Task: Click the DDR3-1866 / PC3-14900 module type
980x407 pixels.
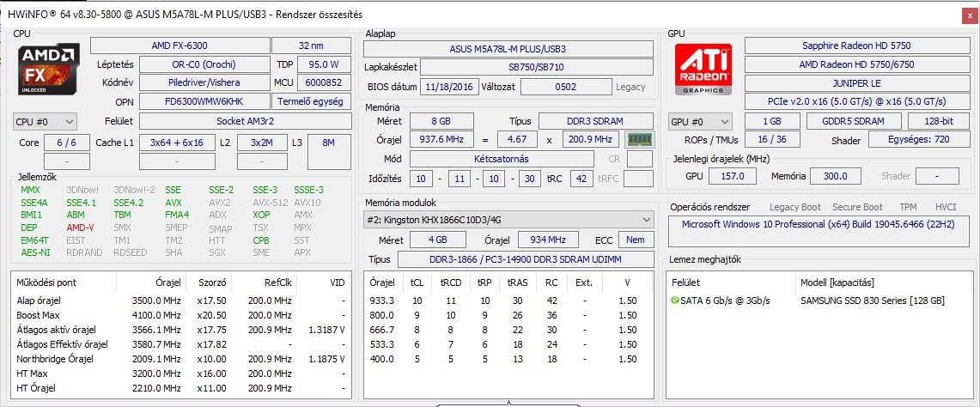Action: [525, 258]
